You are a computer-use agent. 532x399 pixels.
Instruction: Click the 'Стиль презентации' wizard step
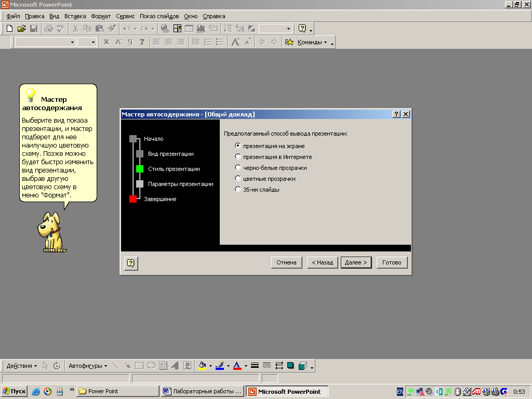click(x=174, y=169)
